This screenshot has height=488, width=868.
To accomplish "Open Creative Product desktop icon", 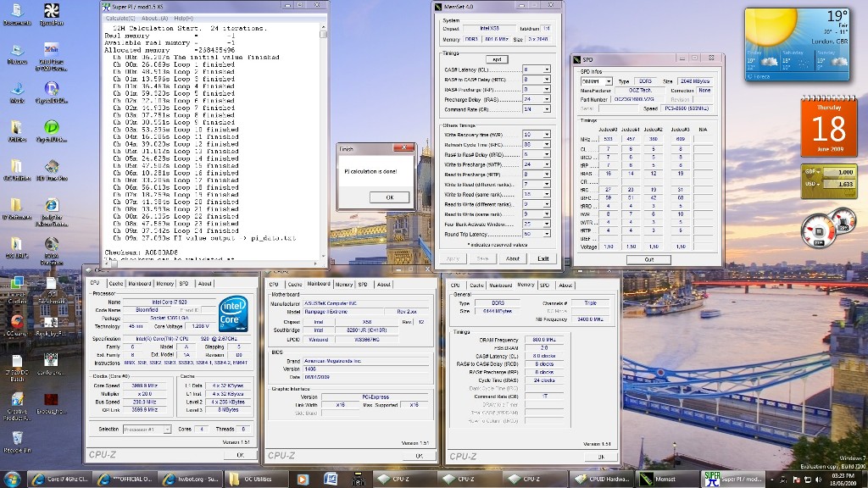I will [17, 406].
